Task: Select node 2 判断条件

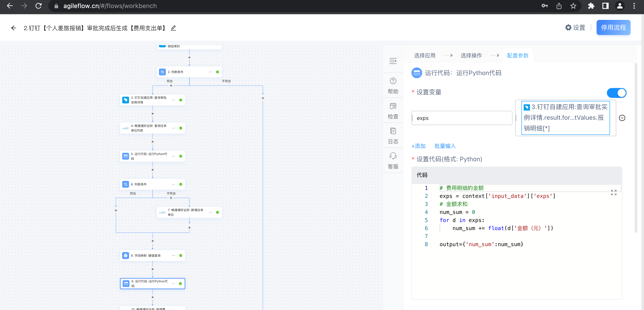Action: pyautogui.click(x=189, y=72)
